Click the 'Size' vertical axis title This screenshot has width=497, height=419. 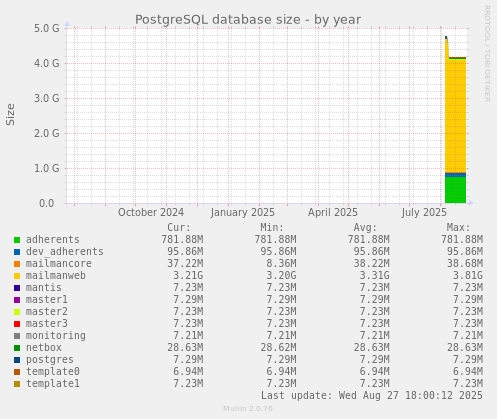pos(10,114)
